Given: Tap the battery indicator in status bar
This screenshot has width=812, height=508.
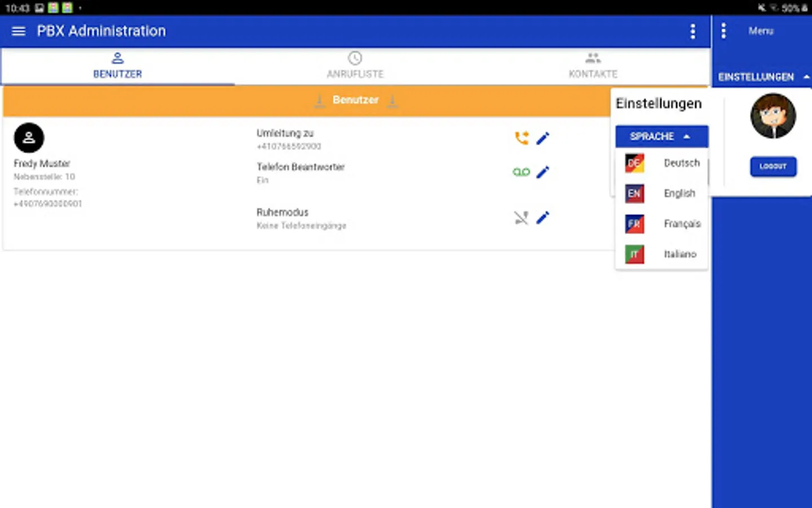Looking at the screenshot, I should pyautogui.click(x=795, y=8).
